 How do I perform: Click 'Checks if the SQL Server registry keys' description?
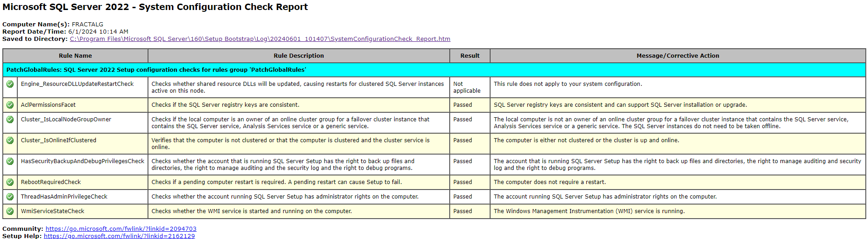click(226, 105)
